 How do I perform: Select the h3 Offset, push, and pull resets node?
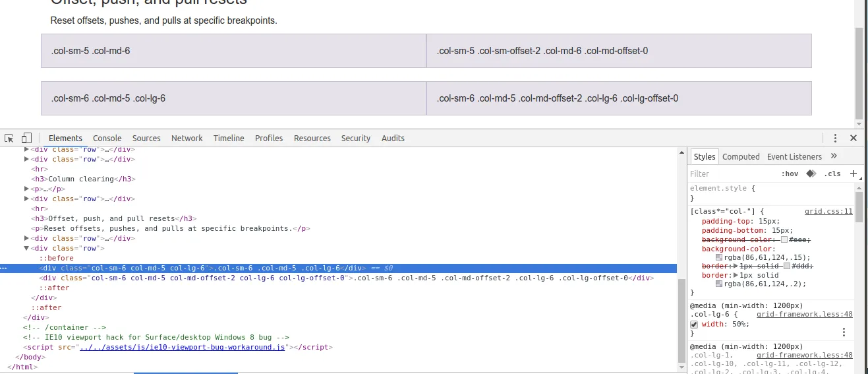pos(114,218)
